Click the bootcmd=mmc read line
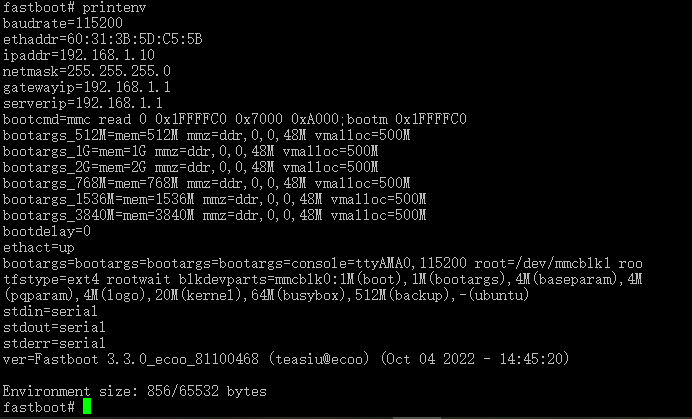The height and width of the screenshot is (419, 692). coord(235,119)
